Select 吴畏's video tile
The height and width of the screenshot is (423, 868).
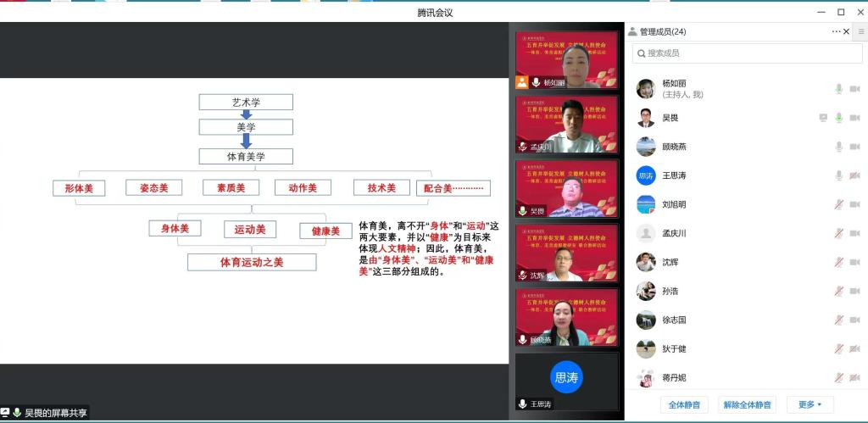pos(566,189)
